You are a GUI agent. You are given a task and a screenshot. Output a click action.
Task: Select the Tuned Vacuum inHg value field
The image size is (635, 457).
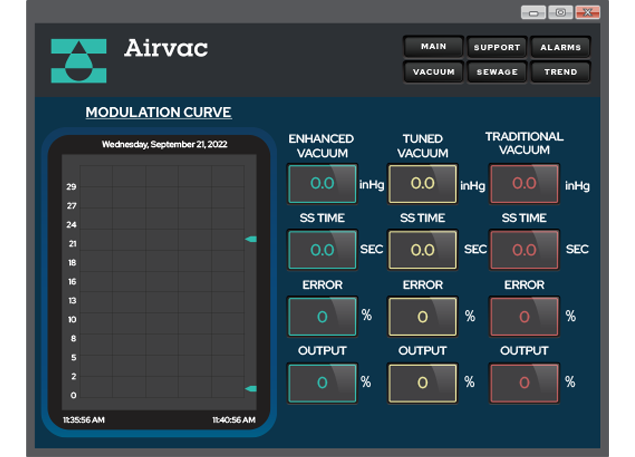click(x=422, y=184)
